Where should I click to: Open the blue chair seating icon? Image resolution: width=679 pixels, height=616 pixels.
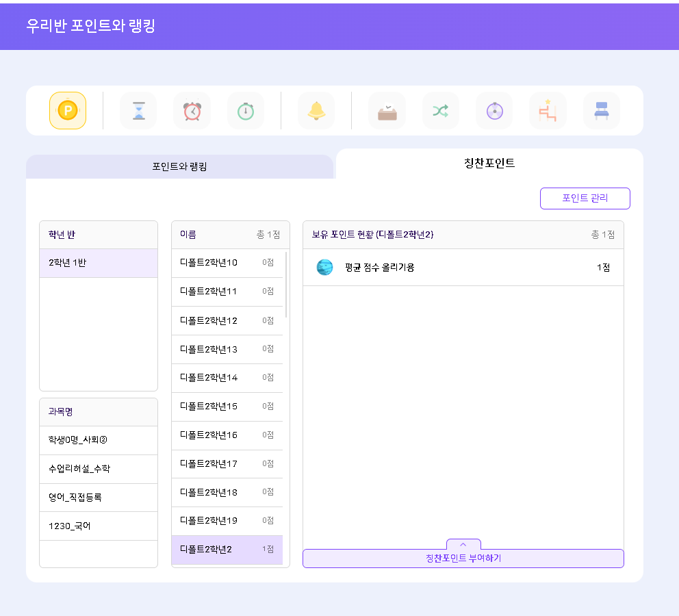coord(601,111)
